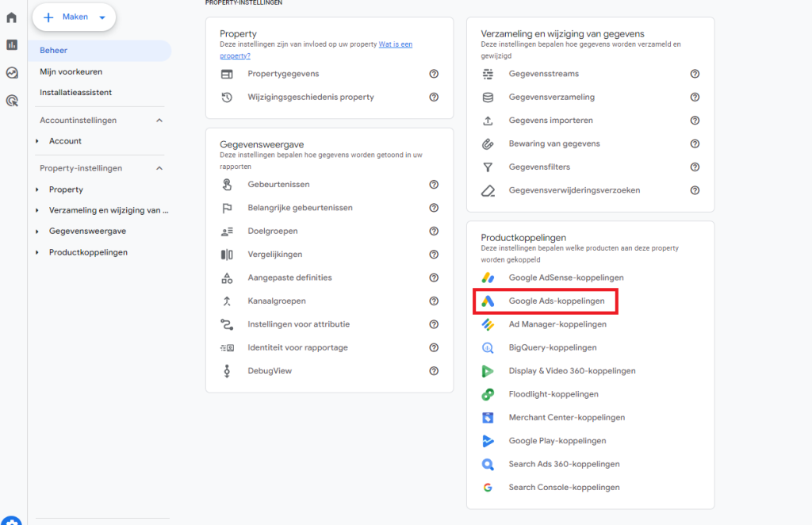This screenshot has width=812, height=525.
Task: Click help icon beside Gegevensstreams
Action: coord(695,74)
